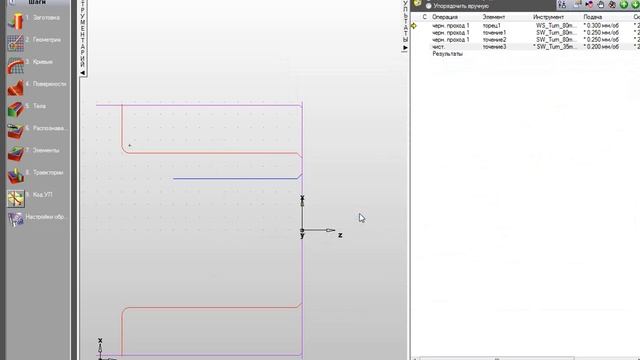The height and width of the screenshot is (360, 640).
Task: Click the 0.300 мм/об feed value
Action: (x=601, y=25)
